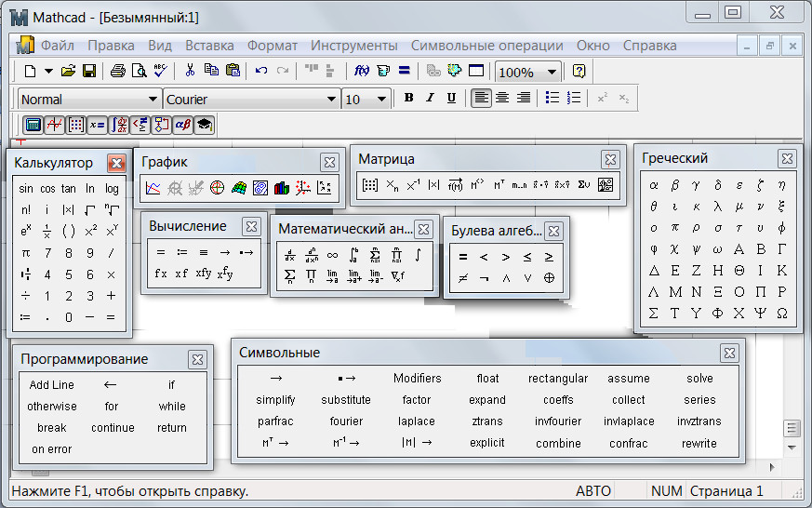Insert a 3D bar plot
This screenshot has width=812, height=508.
coord(281,188)
